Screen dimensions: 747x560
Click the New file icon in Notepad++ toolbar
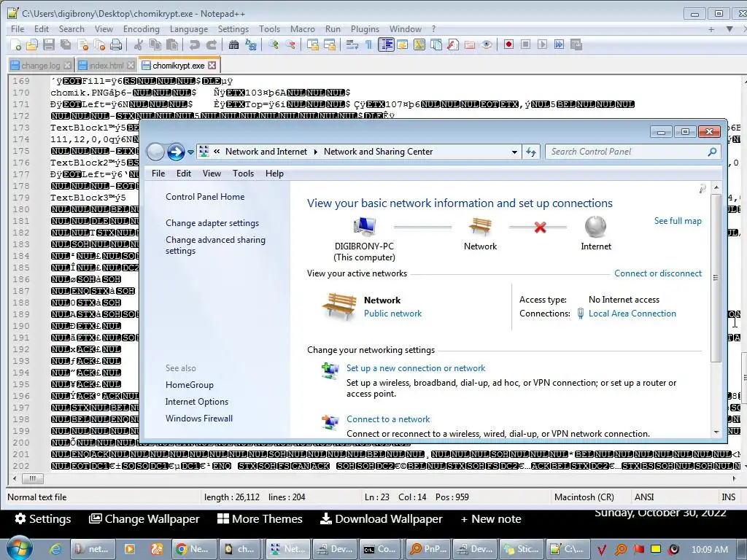tap(16, 44)
